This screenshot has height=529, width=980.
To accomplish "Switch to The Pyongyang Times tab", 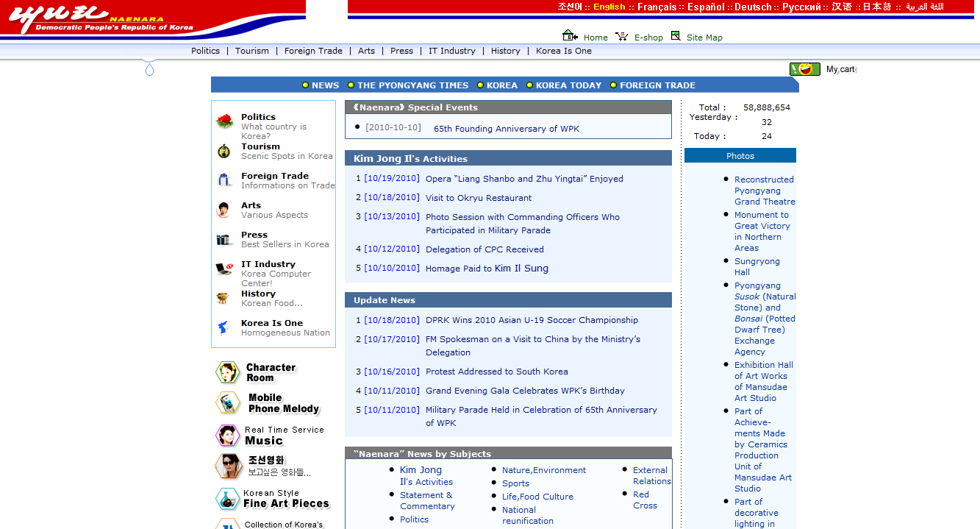I will pyautogui.click(x=412, y=85).
